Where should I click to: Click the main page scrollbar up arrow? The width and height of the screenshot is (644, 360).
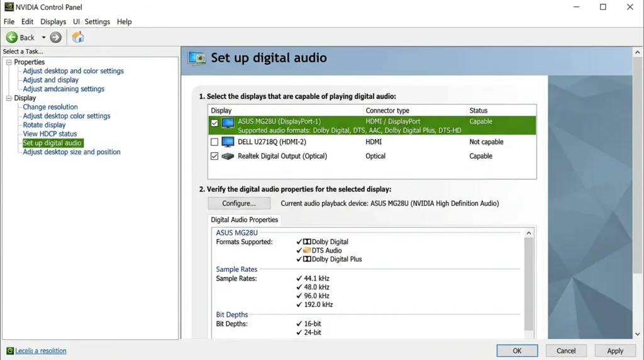click(638, 52)
